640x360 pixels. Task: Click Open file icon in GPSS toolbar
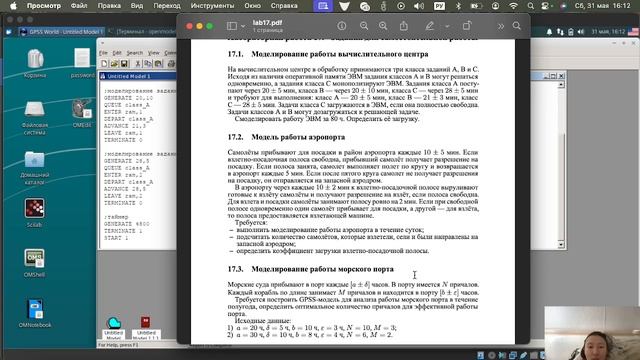(114, 64)
